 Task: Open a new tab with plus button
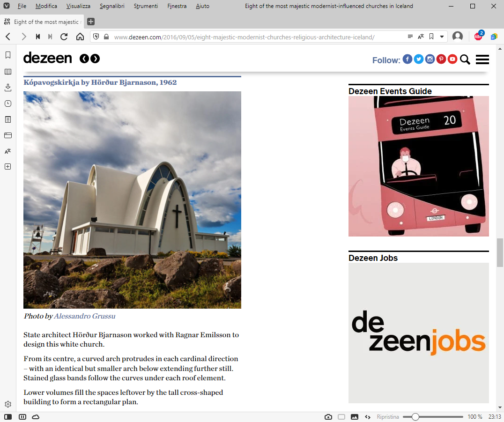pos(91,22)
